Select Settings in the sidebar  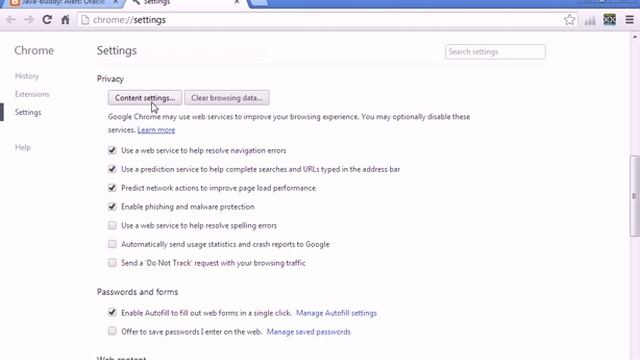point(28,112)
